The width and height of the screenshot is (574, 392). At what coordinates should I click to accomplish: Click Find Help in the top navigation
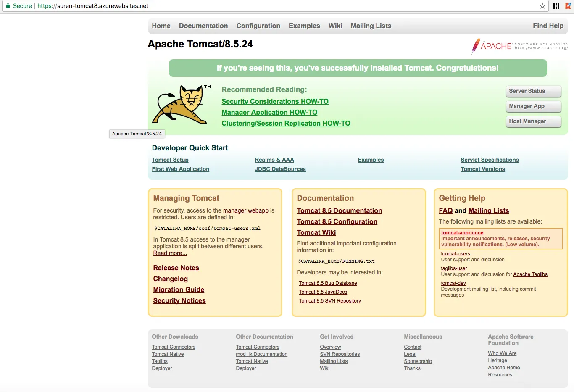tap(548, 26)
